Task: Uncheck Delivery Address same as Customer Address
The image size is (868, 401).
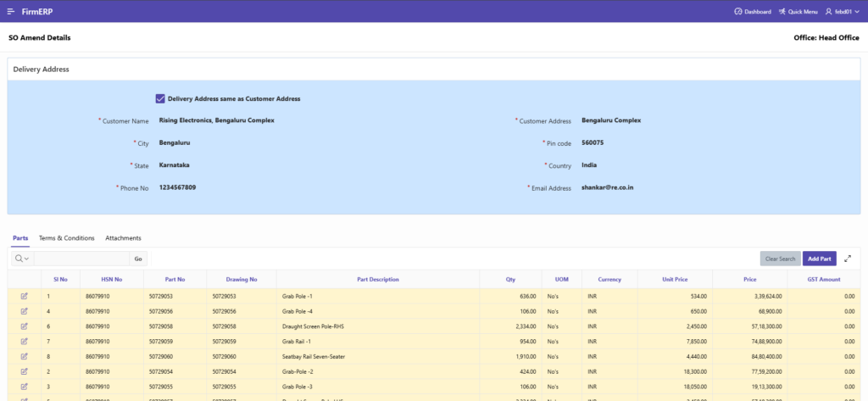Action: (x=160, y=98)
